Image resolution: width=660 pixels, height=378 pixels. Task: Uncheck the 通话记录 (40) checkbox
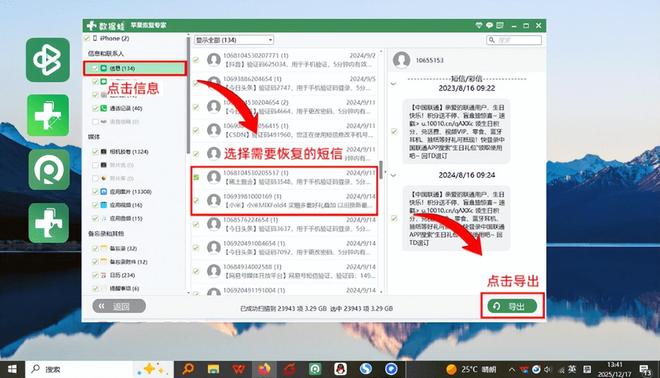click(x=95, y=108)
